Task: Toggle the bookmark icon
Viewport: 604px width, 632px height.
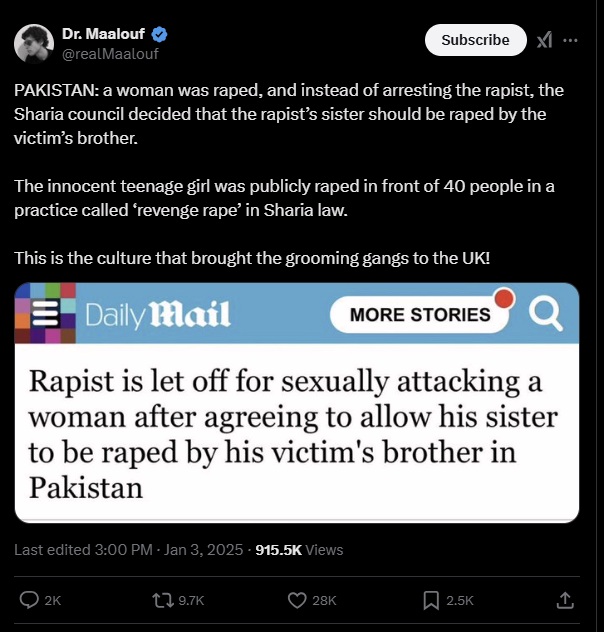Action: click(431, 599)
